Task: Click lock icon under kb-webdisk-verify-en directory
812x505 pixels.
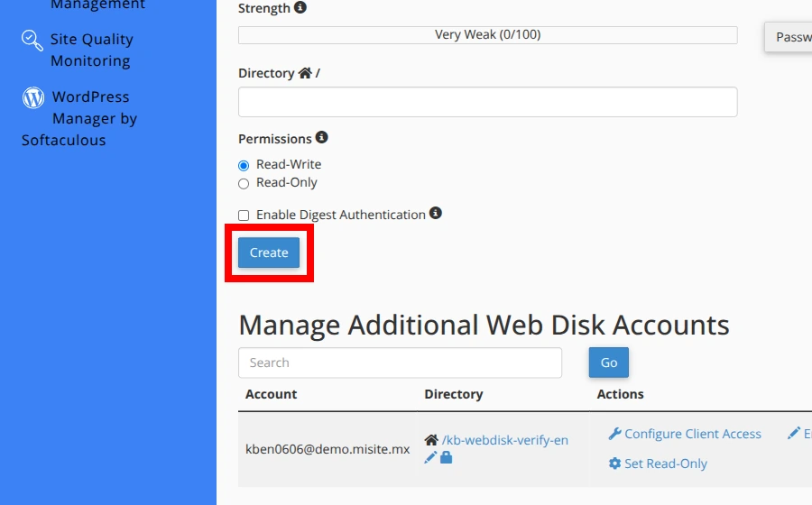Action: tap(446, 457)
